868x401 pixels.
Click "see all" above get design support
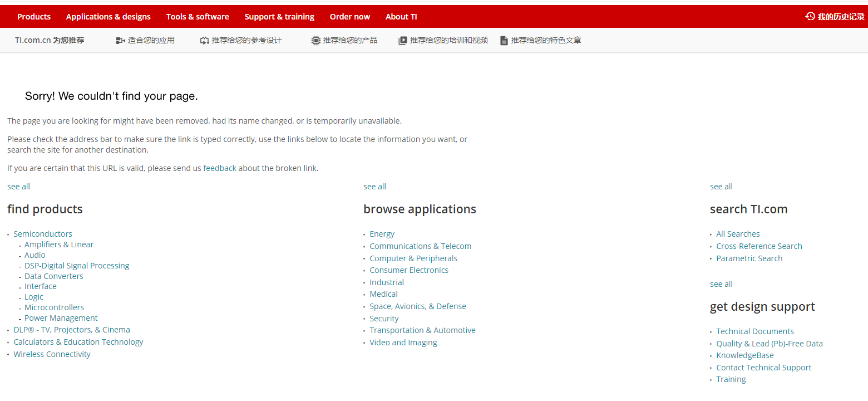pyautogui.click(x=721, y=284)
